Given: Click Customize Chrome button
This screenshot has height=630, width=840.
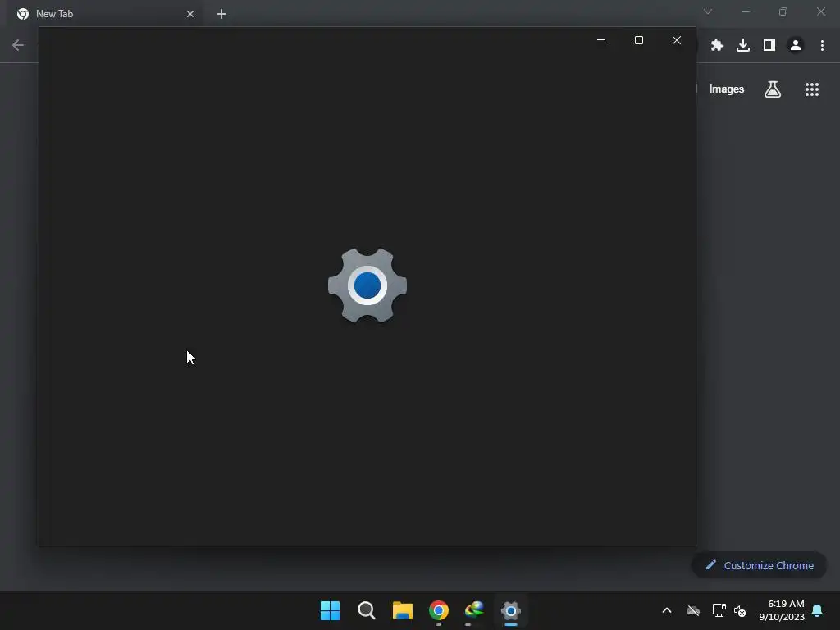Looking at the screenshot, I should point(759,565).
